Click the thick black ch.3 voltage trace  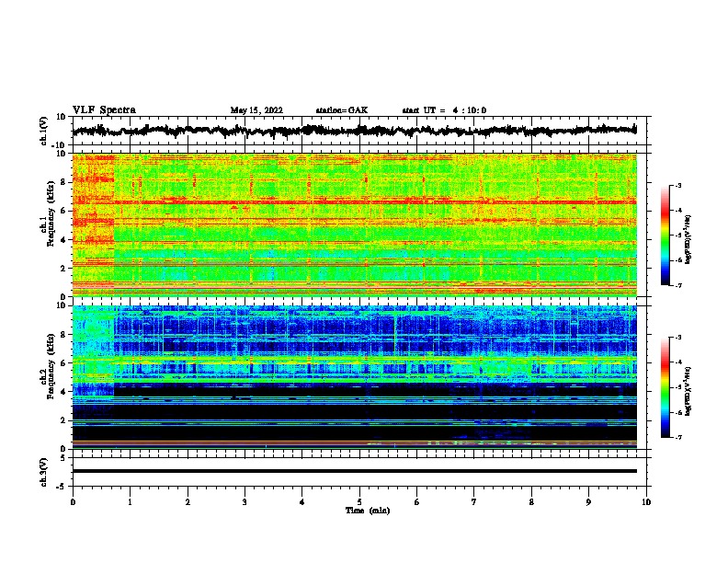click(x=354, y=471)
